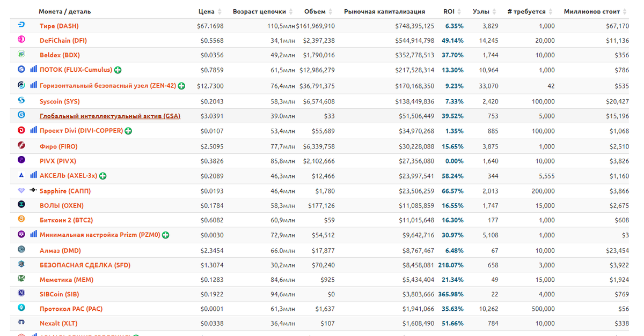Click the Syscoin logo icon
Viewport: 644px width, 336px height.
click(21, 100)
